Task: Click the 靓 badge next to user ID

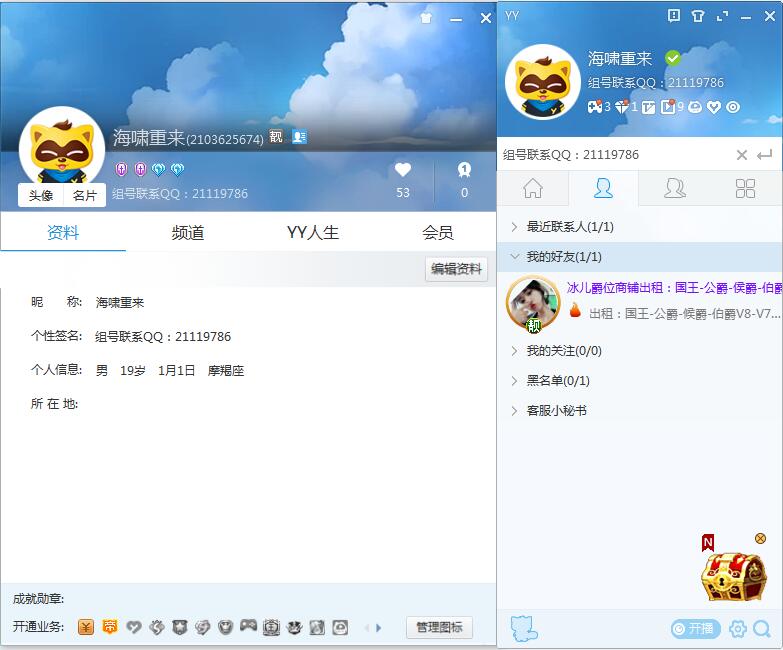Action: click(276, 136)
